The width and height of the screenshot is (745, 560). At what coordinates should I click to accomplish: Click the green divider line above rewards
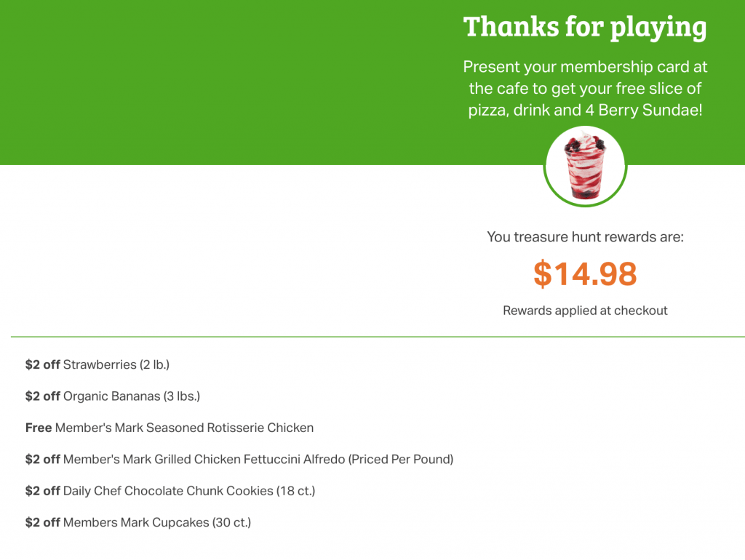[378, 337]
